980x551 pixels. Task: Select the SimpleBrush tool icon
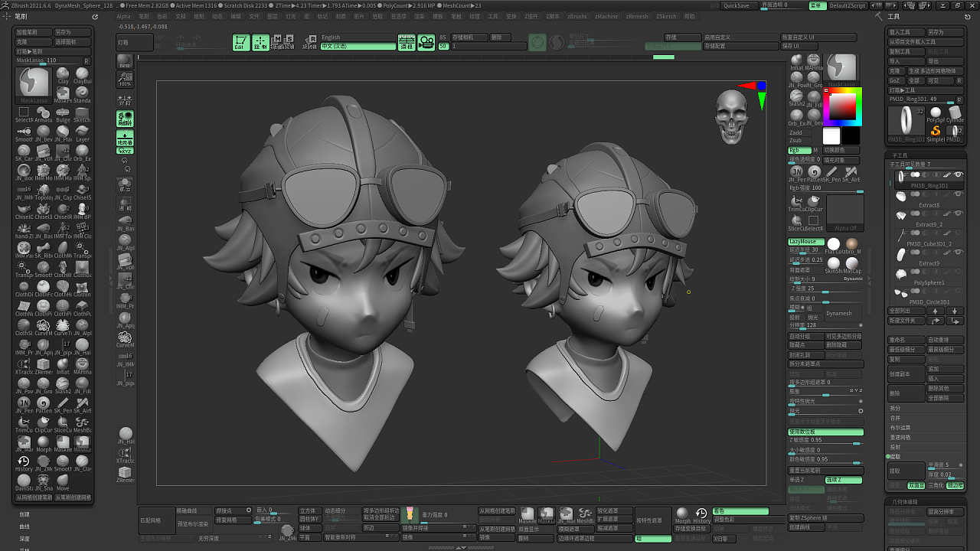point(936,132)
